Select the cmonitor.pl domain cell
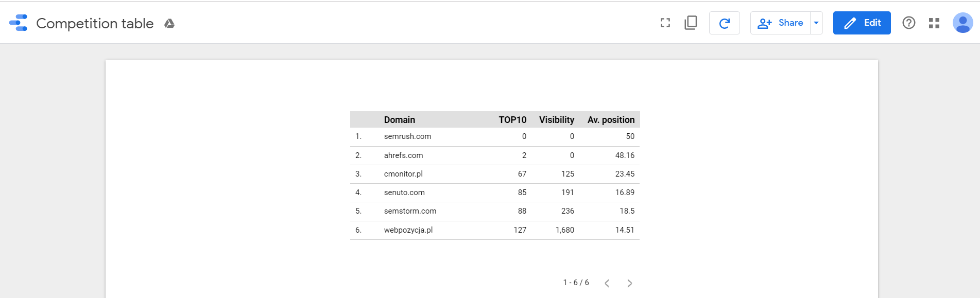 tap(403, 174)
